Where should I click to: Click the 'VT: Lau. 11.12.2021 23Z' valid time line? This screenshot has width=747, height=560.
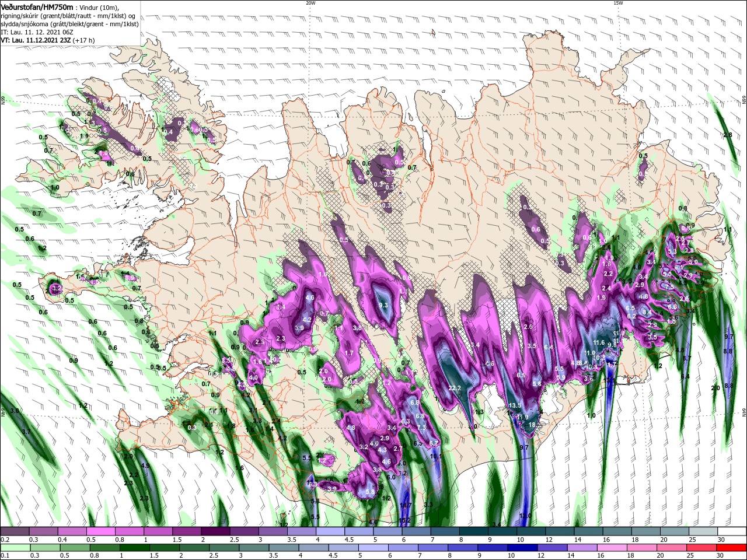click(x=36, y=40)
